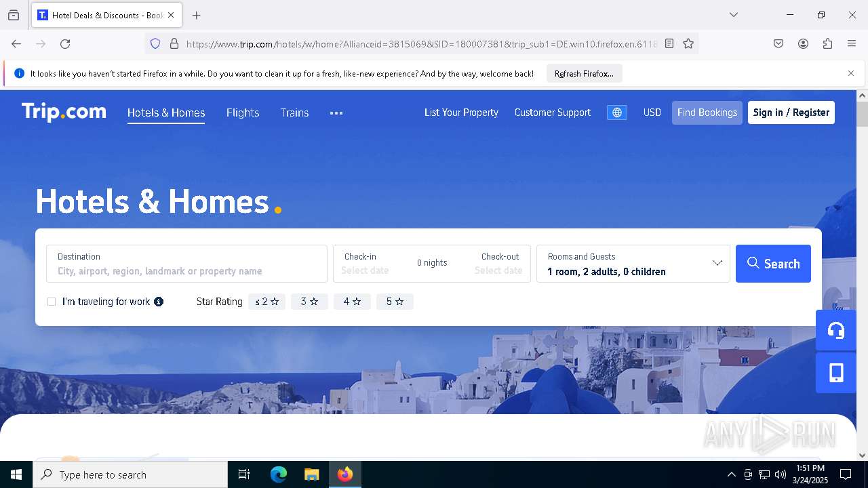Open a new browser tab

(196, 15)
